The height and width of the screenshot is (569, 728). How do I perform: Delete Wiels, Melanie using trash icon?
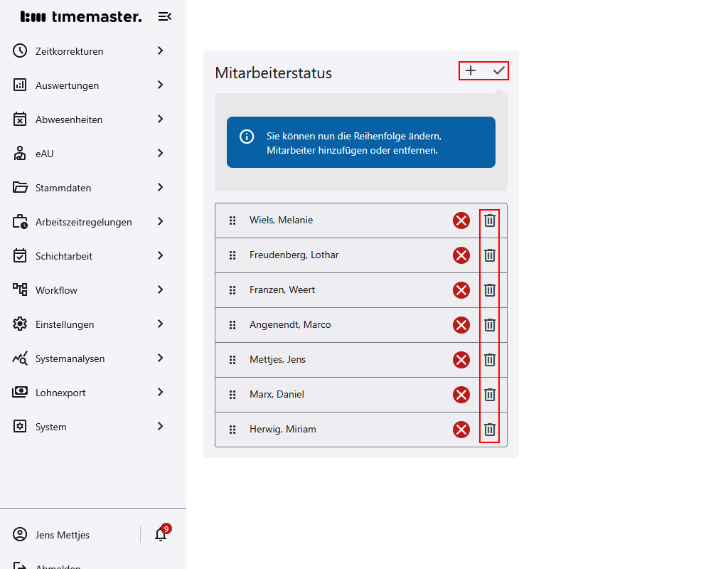coord(490,220)
